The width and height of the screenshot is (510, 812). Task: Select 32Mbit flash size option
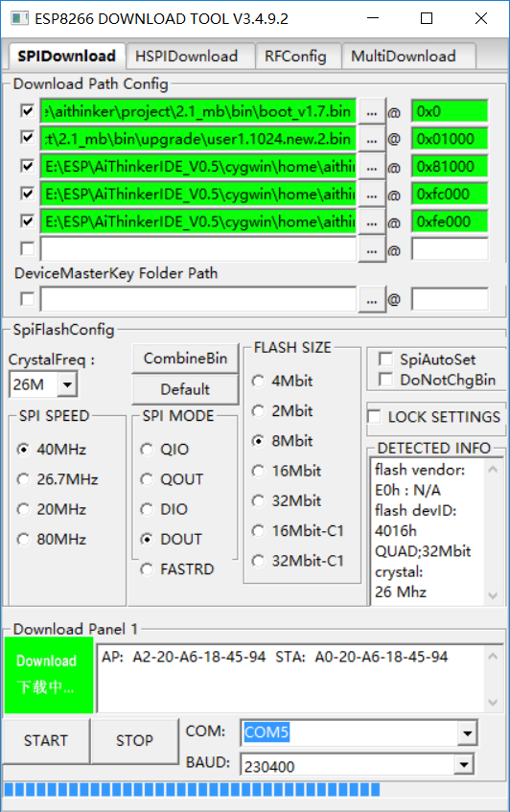click(x=258, y=500)
